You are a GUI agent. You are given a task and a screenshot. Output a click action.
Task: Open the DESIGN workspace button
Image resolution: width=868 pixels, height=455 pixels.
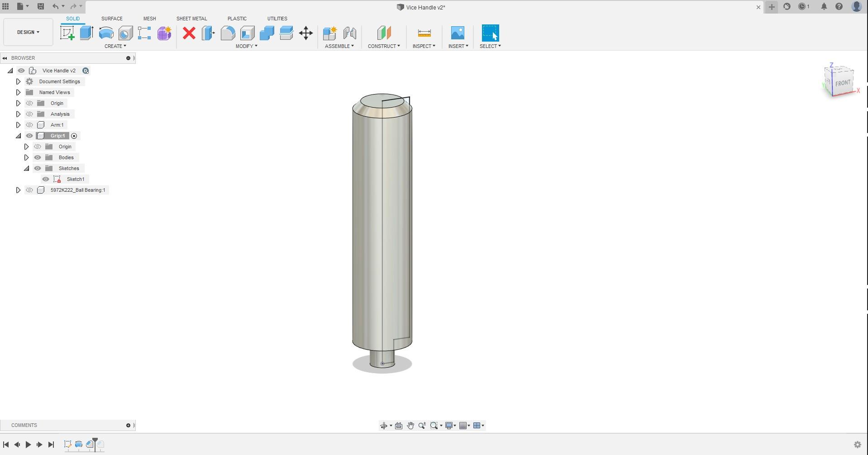click(28, 32)
